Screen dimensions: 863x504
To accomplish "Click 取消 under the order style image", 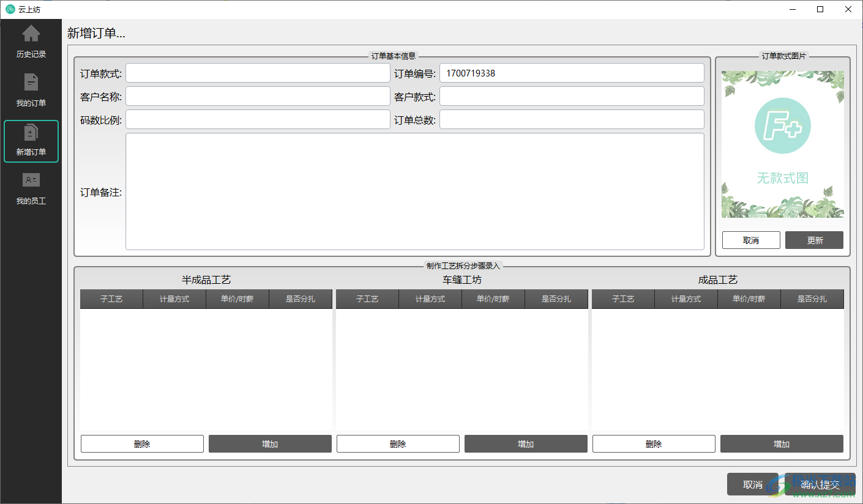I will point(751,240).
